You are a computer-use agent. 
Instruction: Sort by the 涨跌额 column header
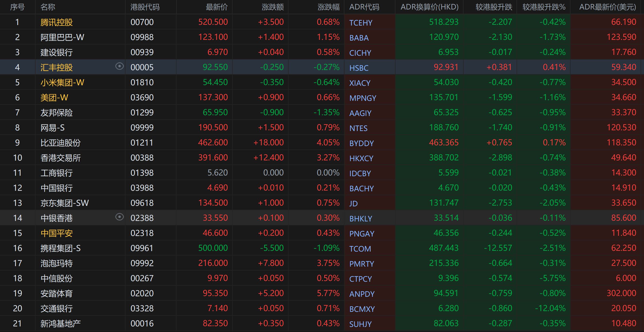tap(273, 7)
